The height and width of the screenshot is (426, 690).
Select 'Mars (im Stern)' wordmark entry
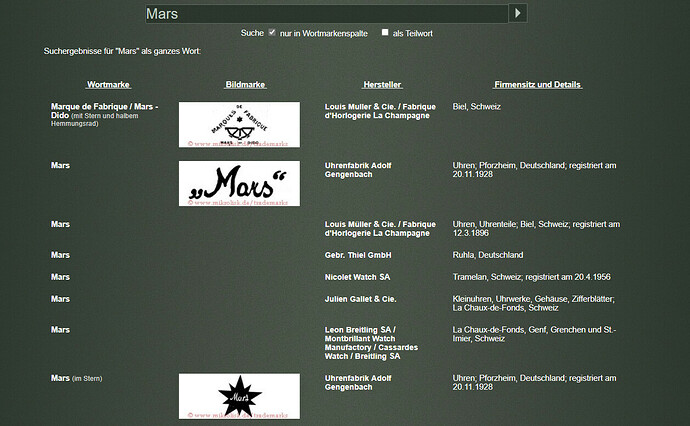point(77,378)
